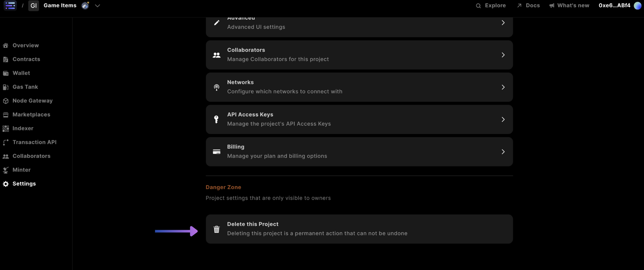The height and width of the screenshot is (270, 644).
Task: Click the GI project avatar badge
Action: [x=33, y=6]
